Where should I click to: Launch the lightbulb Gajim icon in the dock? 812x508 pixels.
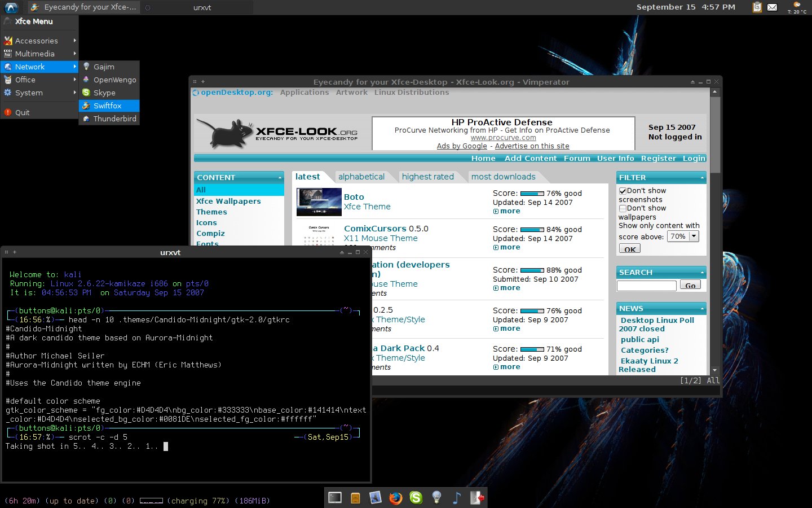(436, 497)
